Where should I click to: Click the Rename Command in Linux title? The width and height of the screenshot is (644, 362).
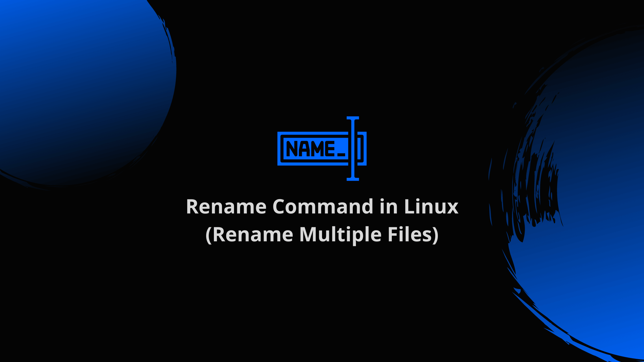click(x=322, y=205)
